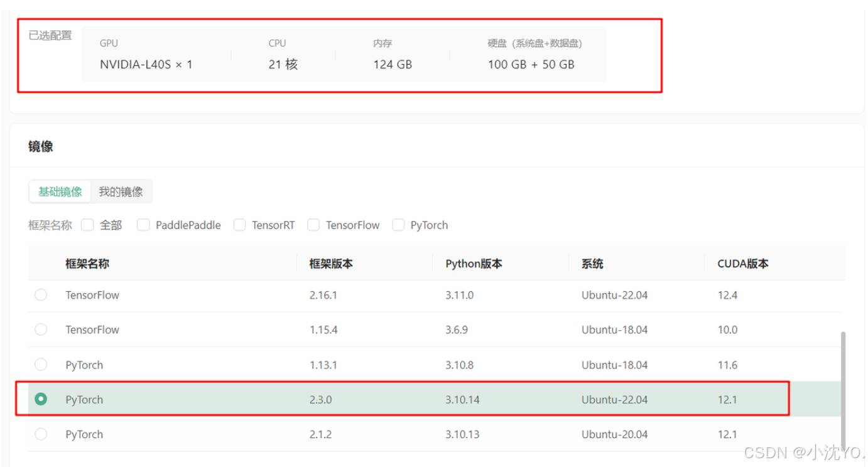
Task: Click Python version 3.10.8 cell
Action: pyautogui.click(x=460, y=365)
